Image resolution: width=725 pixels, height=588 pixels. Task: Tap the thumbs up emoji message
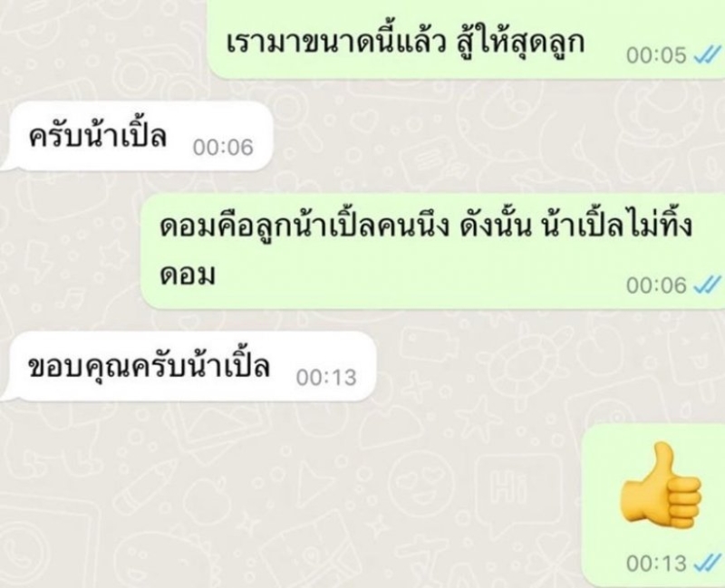tap(662, 487)
